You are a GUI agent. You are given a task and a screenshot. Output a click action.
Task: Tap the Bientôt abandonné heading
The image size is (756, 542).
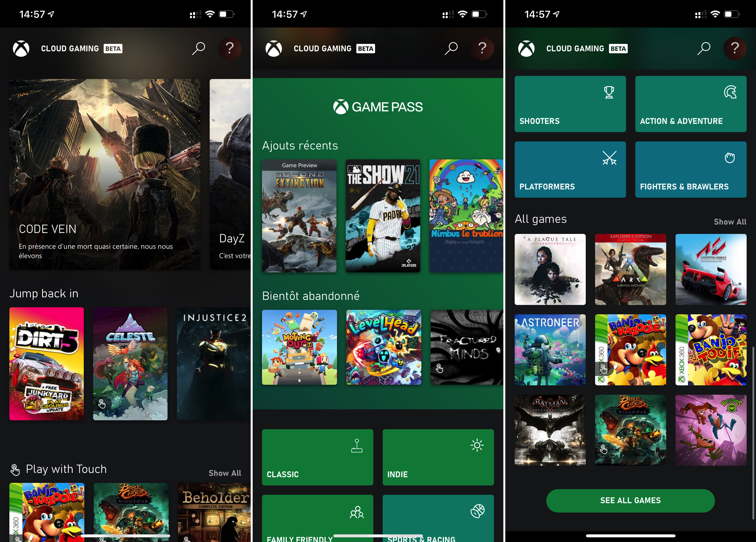311,296
